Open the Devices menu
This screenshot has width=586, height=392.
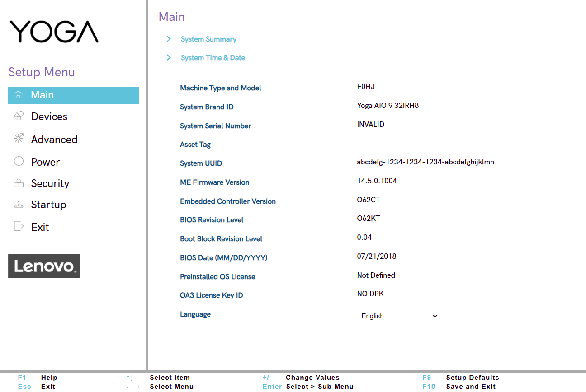point(49,117)
